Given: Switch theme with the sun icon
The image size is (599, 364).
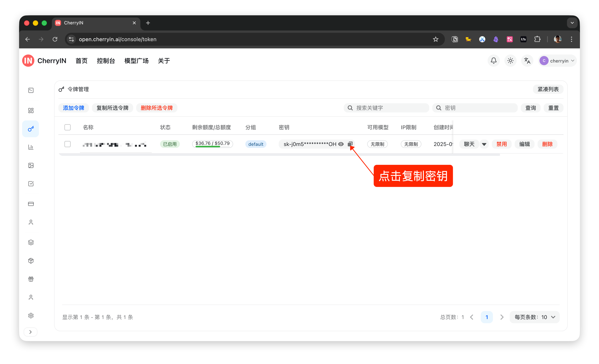Looking at the screenshot, I should pos(510,61).
